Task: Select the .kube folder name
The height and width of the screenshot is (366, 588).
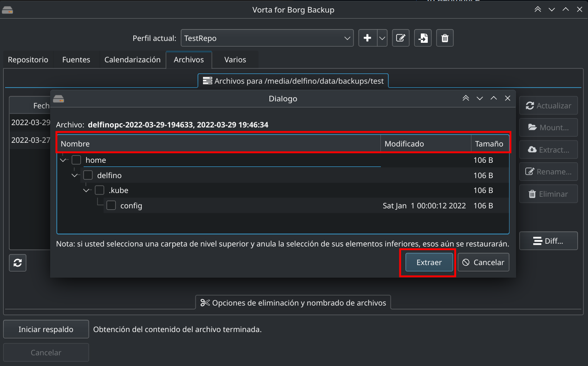Action: pyautogui.click(x=118, y=190)
